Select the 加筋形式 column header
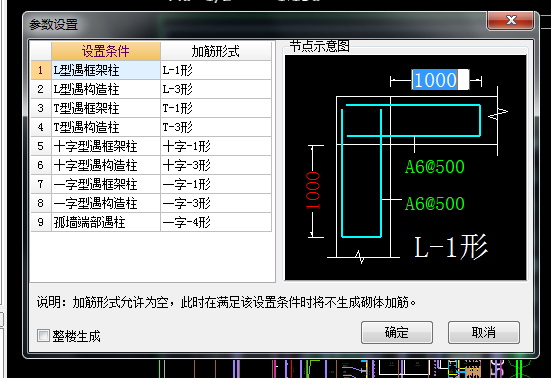This screenshot has height=378, width=551. coord(216,51)
